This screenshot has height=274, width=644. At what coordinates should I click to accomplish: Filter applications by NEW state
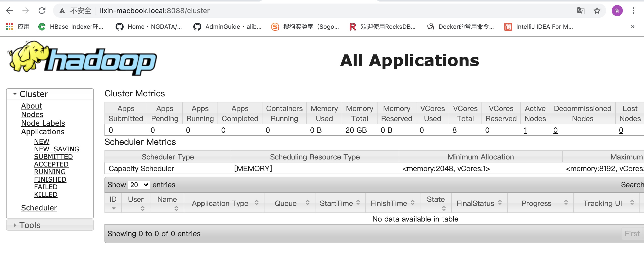[42, 142]
